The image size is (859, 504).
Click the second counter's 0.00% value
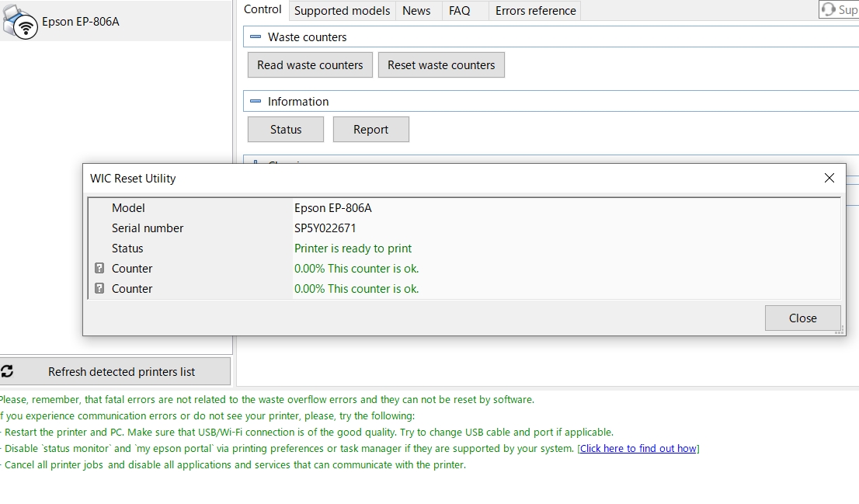coord(356,289)
